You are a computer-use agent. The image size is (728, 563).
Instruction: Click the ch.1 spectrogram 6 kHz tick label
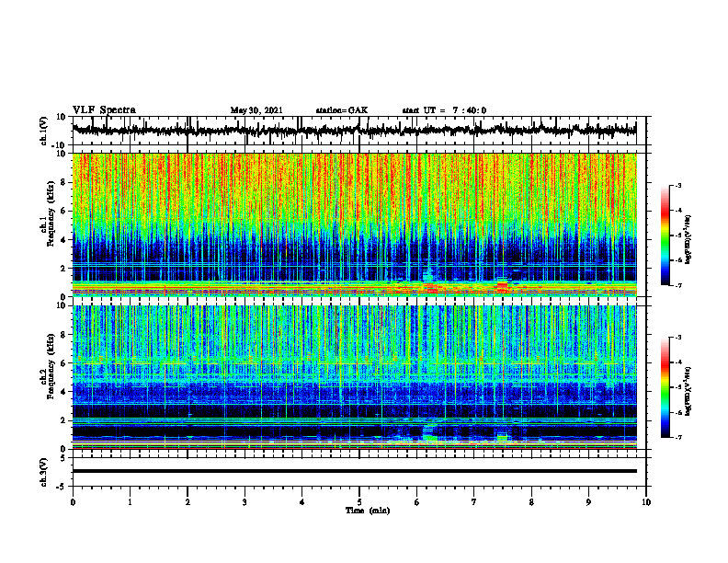pyautogui.click(x=63, y=212)
